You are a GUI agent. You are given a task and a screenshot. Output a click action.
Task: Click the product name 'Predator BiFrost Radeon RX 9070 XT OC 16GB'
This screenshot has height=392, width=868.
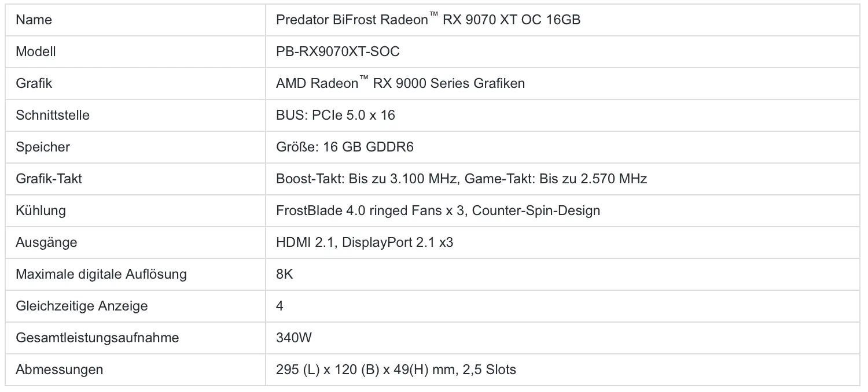point(428,20)
